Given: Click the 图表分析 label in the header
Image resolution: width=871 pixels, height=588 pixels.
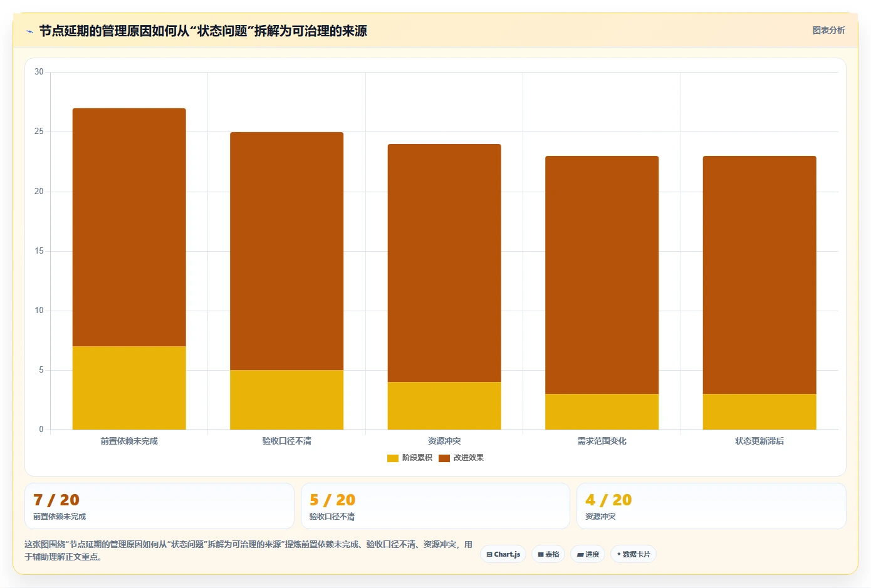Looking at the screenshot, I should [828, 30].
